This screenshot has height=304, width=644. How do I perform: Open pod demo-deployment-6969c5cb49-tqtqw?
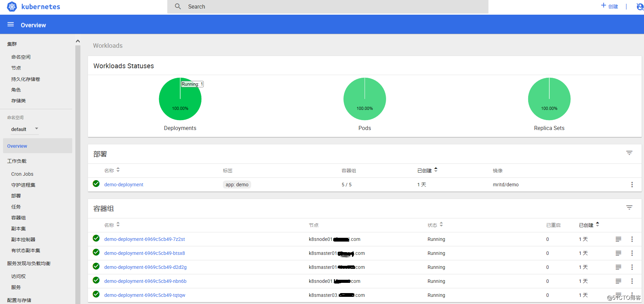pyautogui.click(x=145, y=295)
